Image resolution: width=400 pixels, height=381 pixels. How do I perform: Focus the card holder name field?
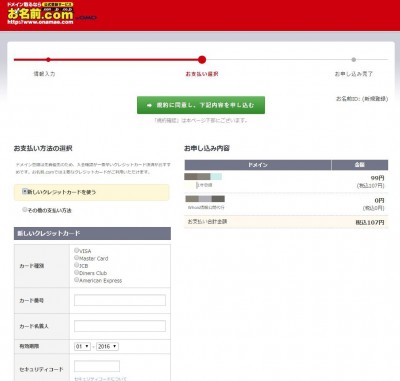[120, 326]
